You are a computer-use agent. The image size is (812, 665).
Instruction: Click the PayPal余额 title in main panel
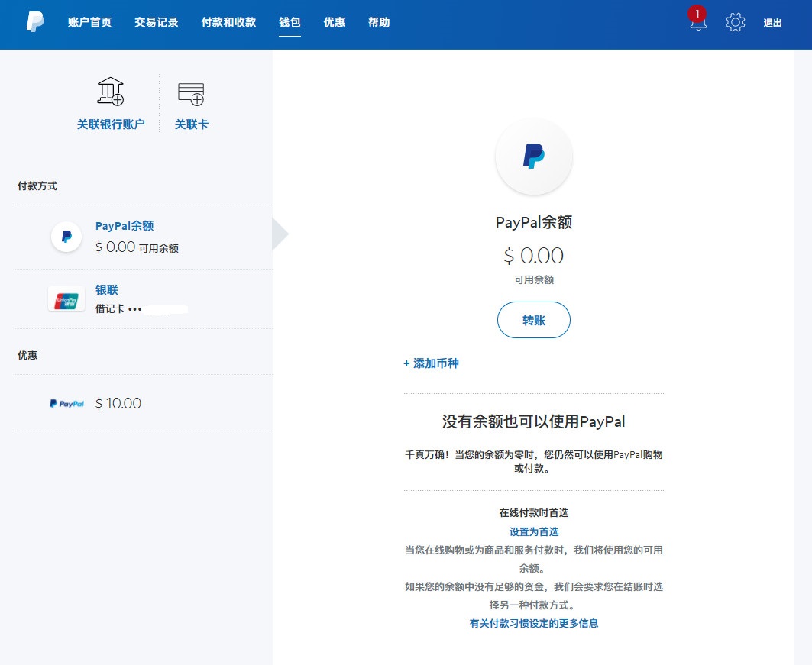pyautogui.click(x=534, y=222)
